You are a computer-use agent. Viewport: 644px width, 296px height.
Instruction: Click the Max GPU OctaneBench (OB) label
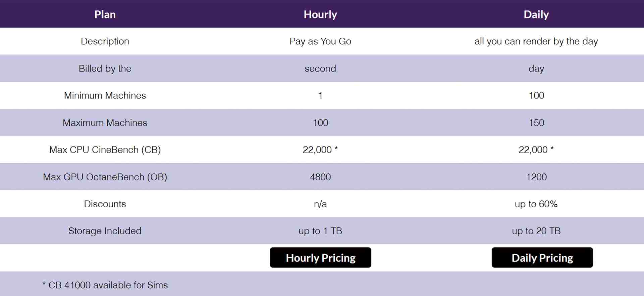pyautogui.click(x=105, y=177)
